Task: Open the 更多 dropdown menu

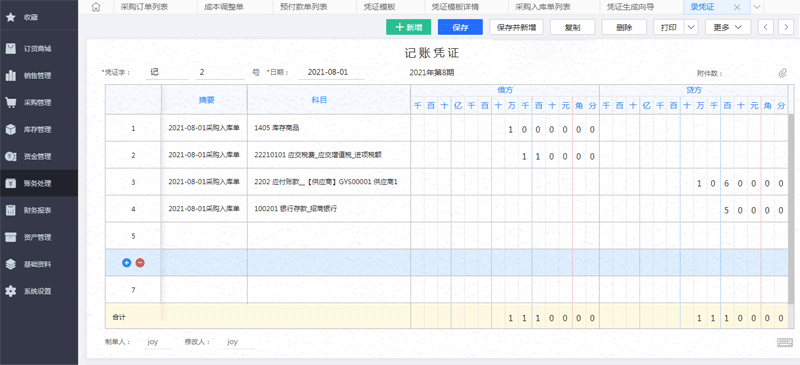Action: point(728,28)
